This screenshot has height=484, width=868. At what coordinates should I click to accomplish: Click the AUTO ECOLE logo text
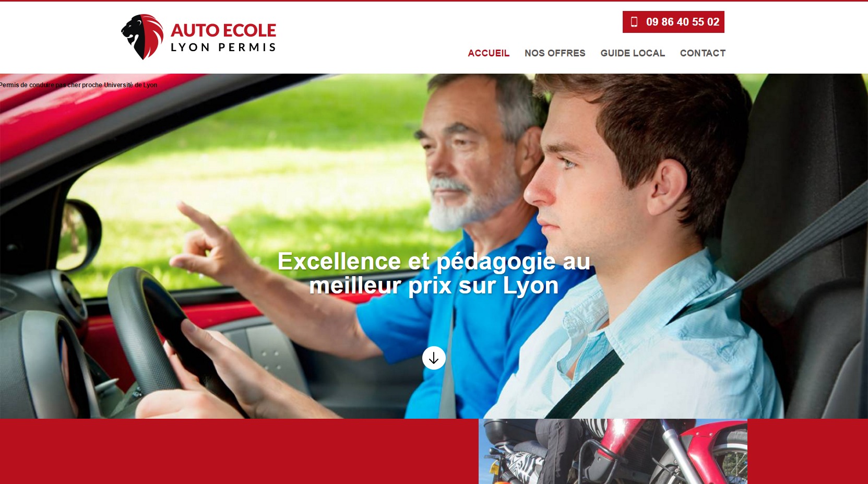[223, 31]
